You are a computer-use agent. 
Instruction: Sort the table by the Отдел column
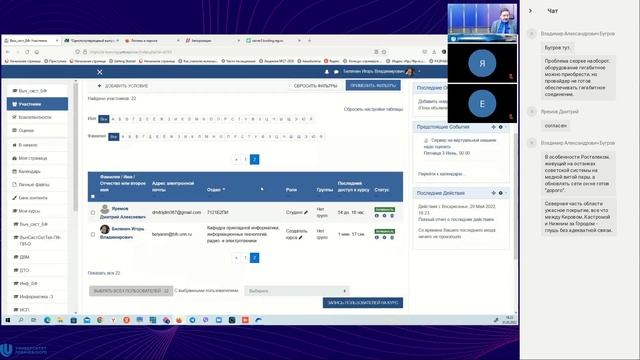213,190
